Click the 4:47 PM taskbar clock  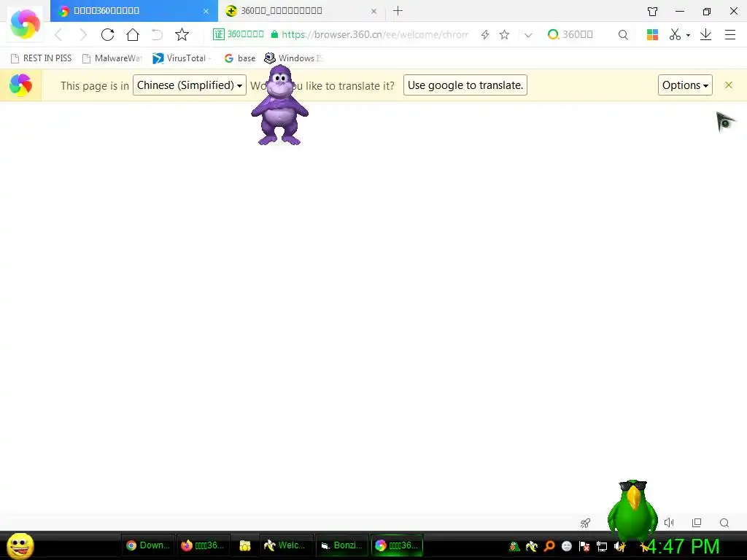(683, 546)
